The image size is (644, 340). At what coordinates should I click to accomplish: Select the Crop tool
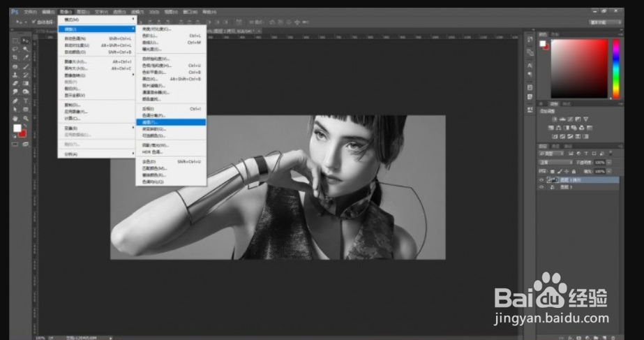pos(15,58)
